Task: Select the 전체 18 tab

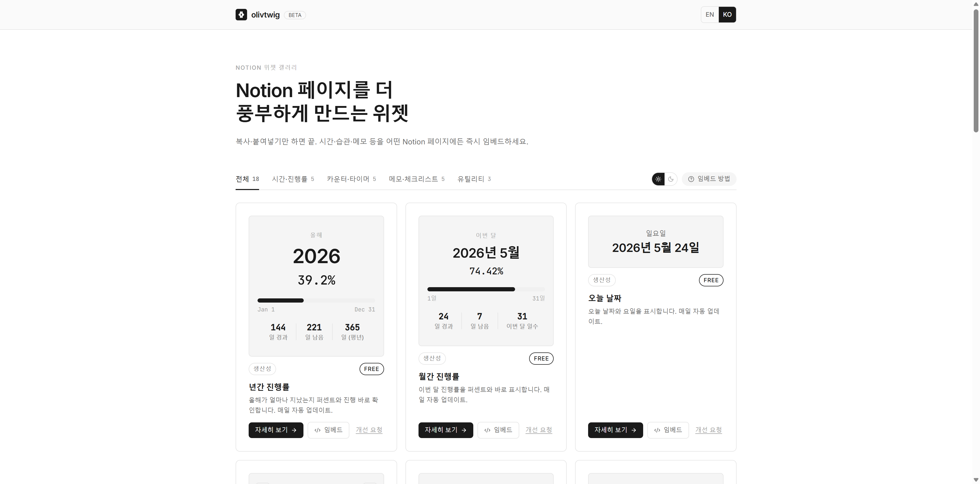Action: [247, 179]
